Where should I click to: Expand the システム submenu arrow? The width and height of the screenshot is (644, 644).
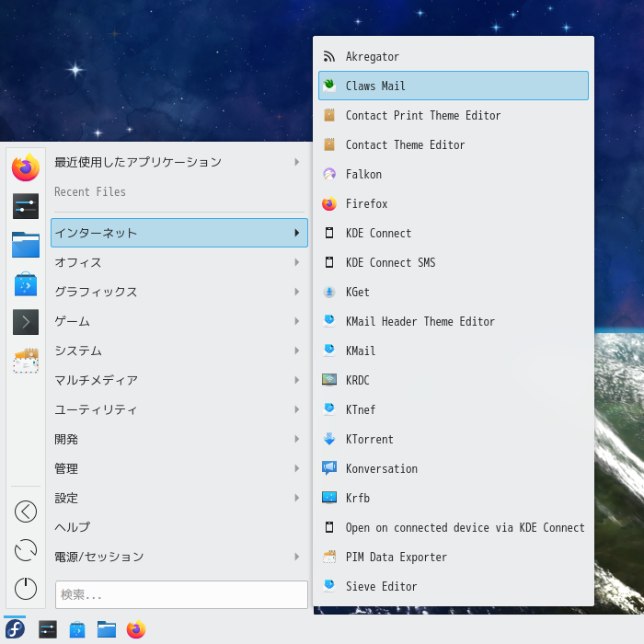(296, 351)
